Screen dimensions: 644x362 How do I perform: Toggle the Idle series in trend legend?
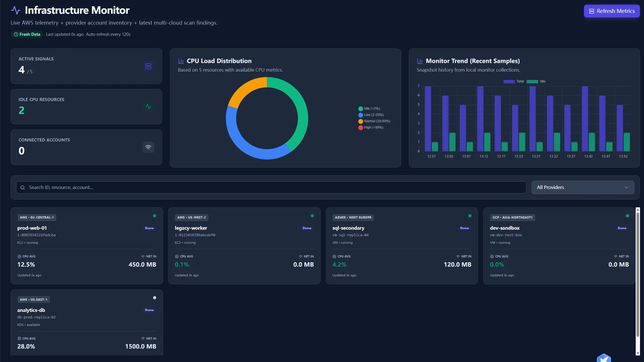[x=536, y=81]
